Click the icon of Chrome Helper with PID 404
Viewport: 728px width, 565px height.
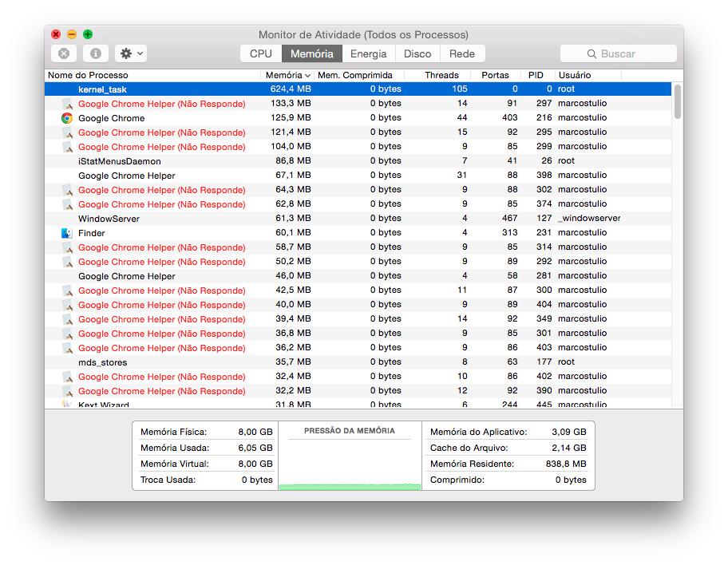(x=68, y=305)
